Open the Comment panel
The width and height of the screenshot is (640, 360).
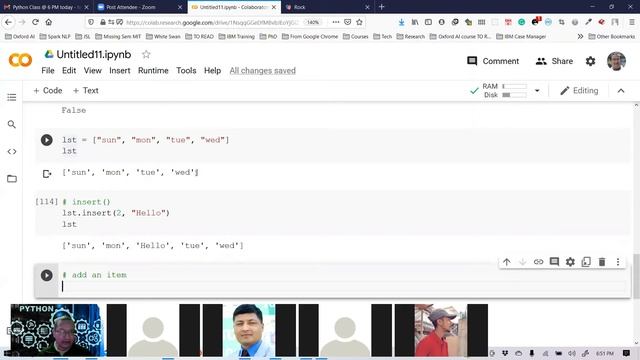pos(493,61)
